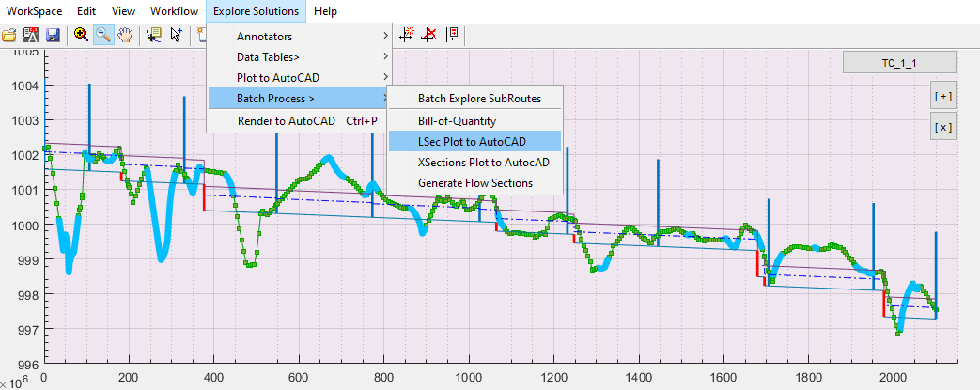Click the crosshair with starburst marker icon
Screen dimensions: 980x390
407,35
